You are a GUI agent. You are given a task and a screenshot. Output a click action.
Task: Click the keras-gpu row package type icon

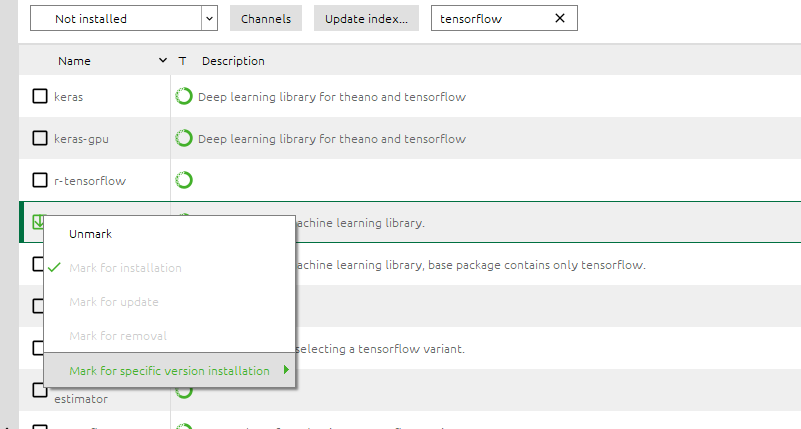(x=184, y=138)
